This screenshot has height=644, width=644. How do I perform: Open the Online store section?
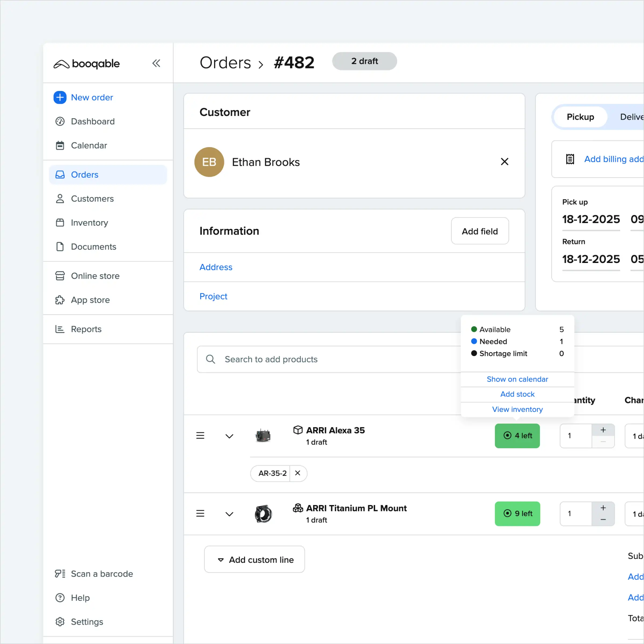(95, 276)
